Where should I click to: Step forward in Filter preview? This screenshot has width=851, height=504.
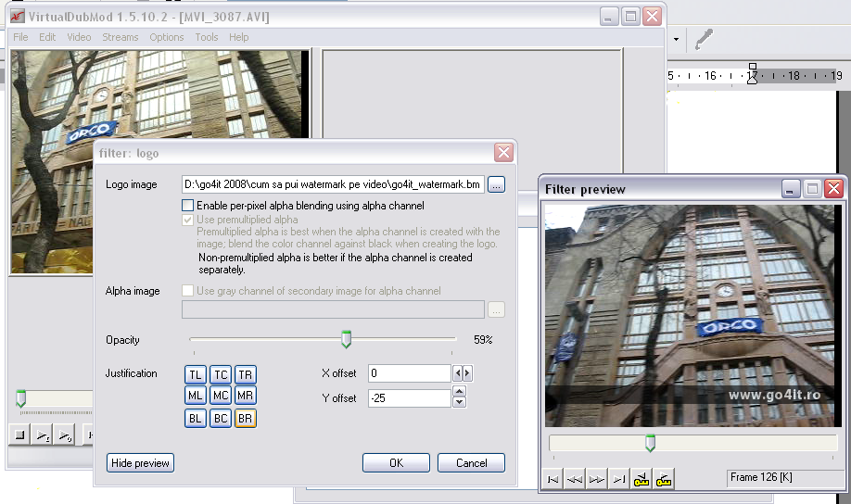[x=597, y=479]
